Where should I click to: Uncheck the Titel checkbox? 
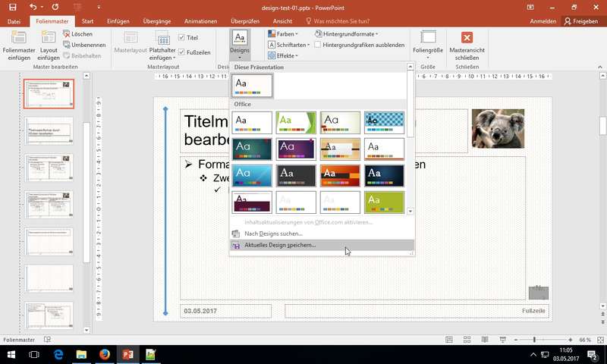[181, 37]
